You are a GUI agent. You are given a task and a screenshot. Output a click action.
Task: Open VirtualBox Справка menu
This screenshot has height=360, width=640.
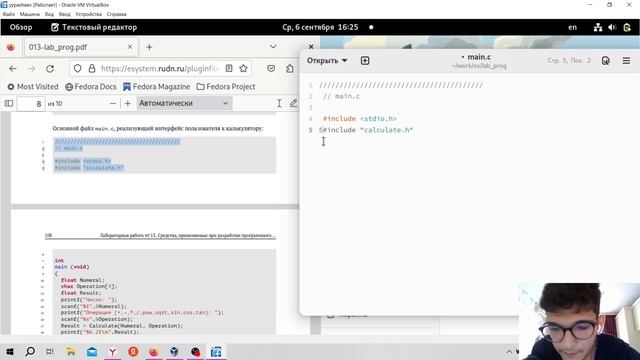pos(116,14)
